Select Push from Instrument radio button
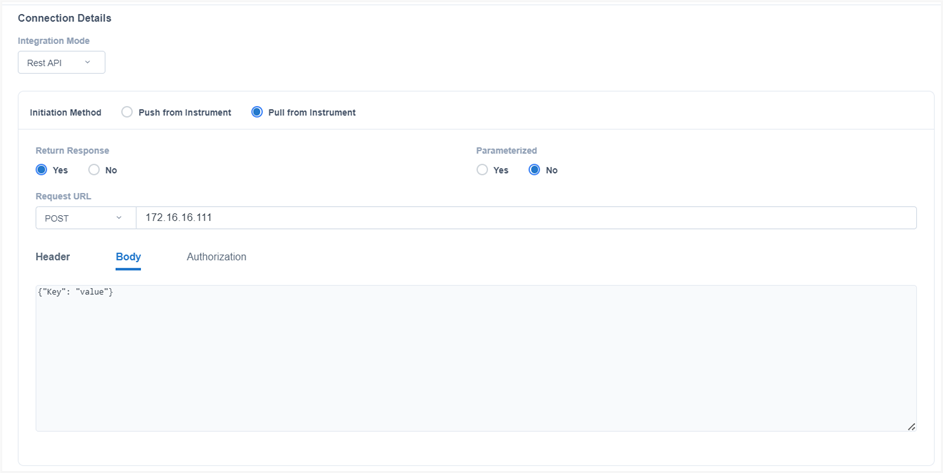The width and height of the screenshot is (943, 473). (x=127, y=112)
